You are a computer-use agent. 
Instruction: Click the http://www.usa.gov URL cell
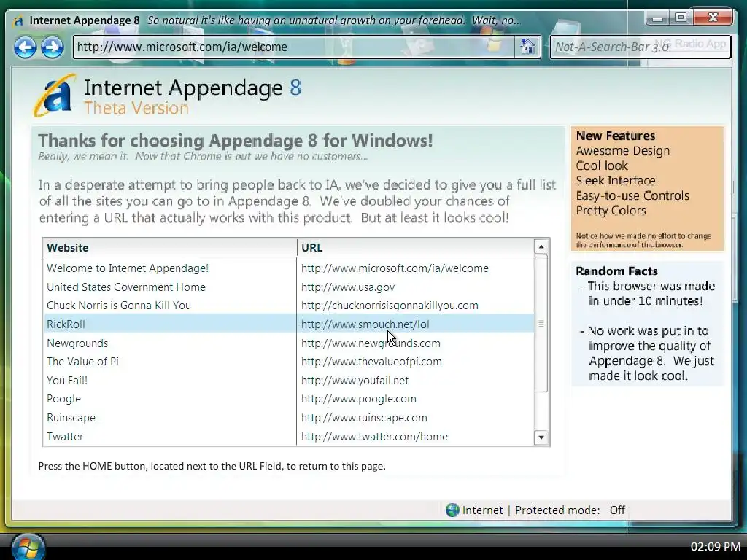[x=348, y=287]
